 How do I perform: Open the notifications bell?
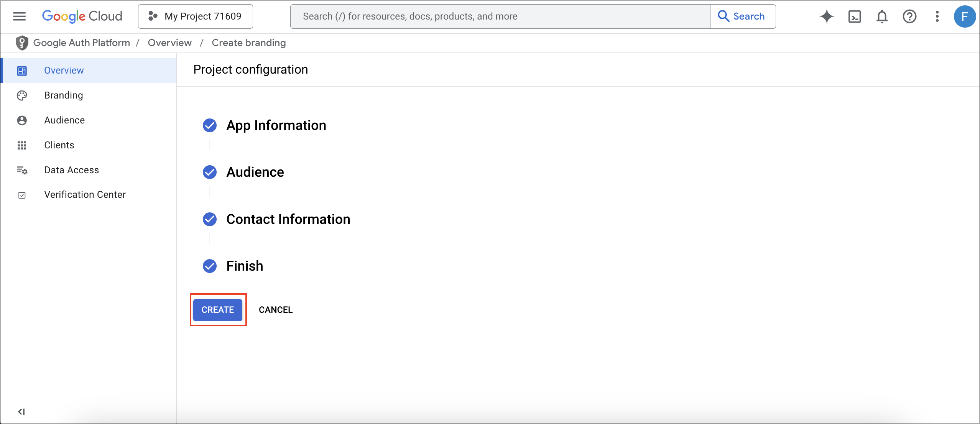coord(882,16)
